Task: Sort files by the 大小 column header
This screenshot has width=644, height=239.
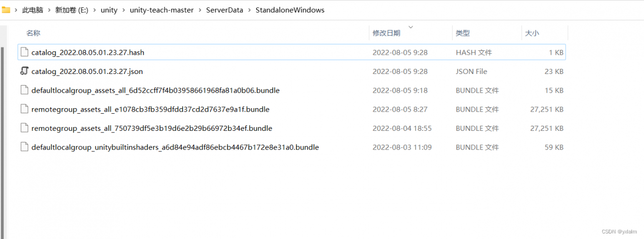Action: pyautogui.click(x=532, y=33)
